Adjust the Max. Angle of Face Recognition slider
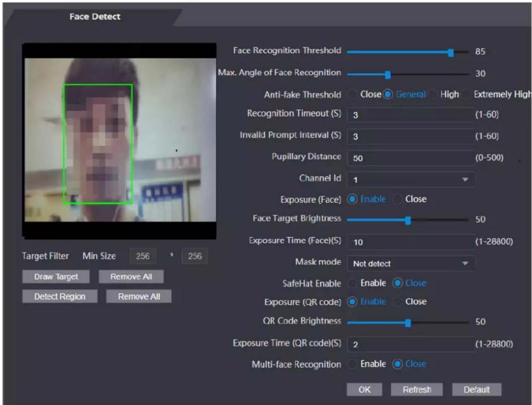This screenshot has width=532, height=405. click(x=388, y=74)
